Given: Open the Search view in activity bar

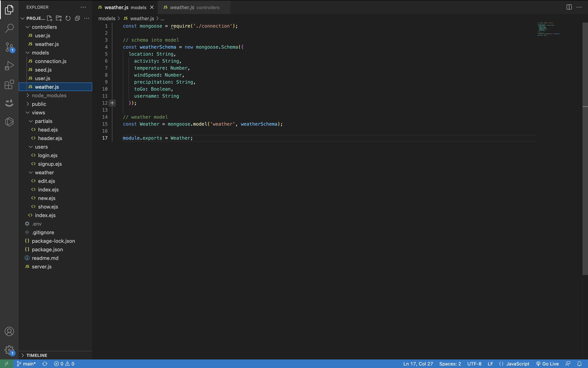Looking at the screenshot, I should (x=9, y=28).
